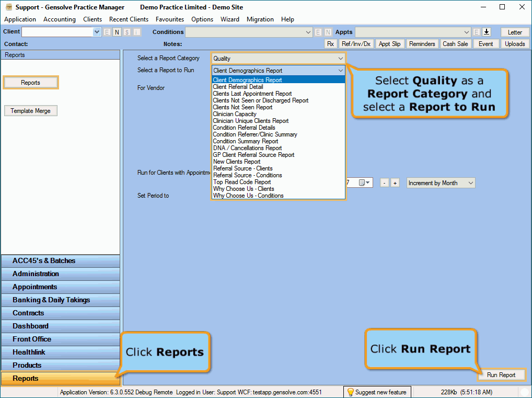Click the Letter button
Image resolution: width=532 pixels, height=398 pixels.
point(515,32)
